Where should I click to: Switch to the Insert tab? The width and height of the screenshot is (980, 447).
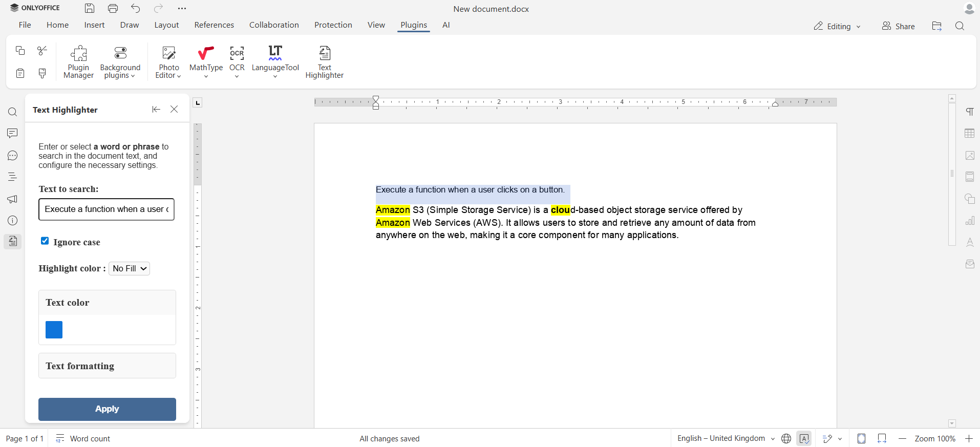[94, 25]
